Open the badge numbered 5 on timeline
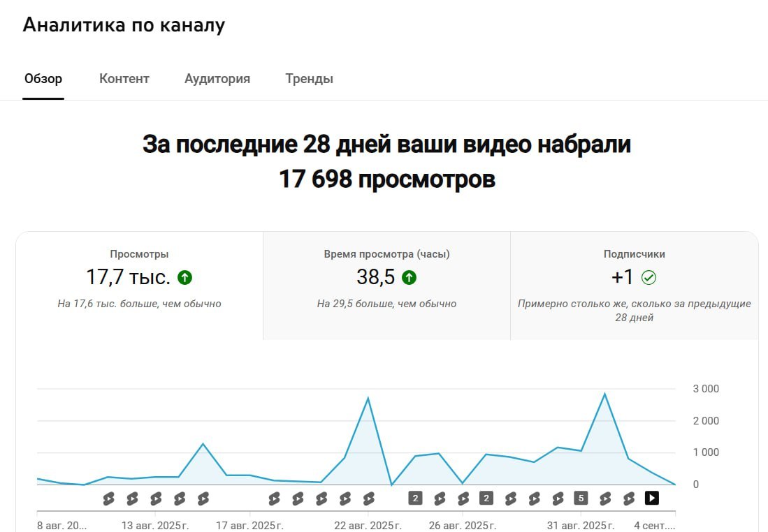Image resolution: width=768 pixels, height=532 pixels. coord(581,498)
